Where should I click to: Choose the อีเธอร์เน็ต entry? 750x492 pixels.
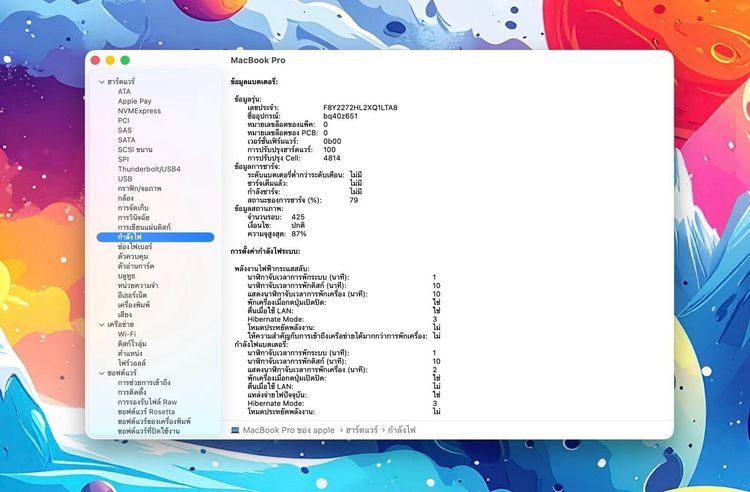point(132,295)
